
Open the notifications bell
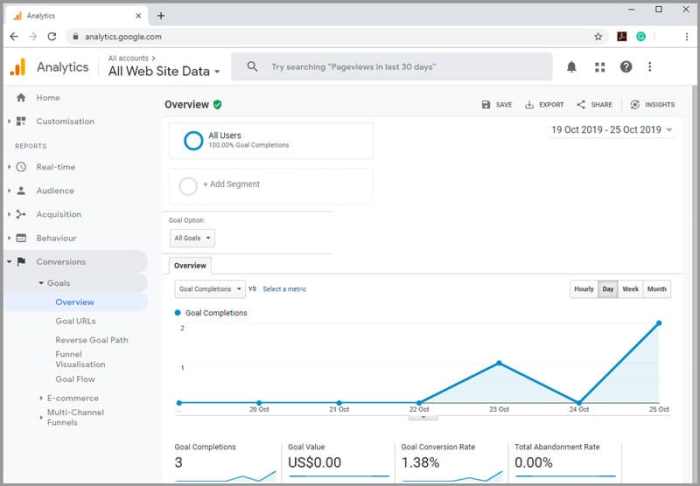[x=571, y=67]
